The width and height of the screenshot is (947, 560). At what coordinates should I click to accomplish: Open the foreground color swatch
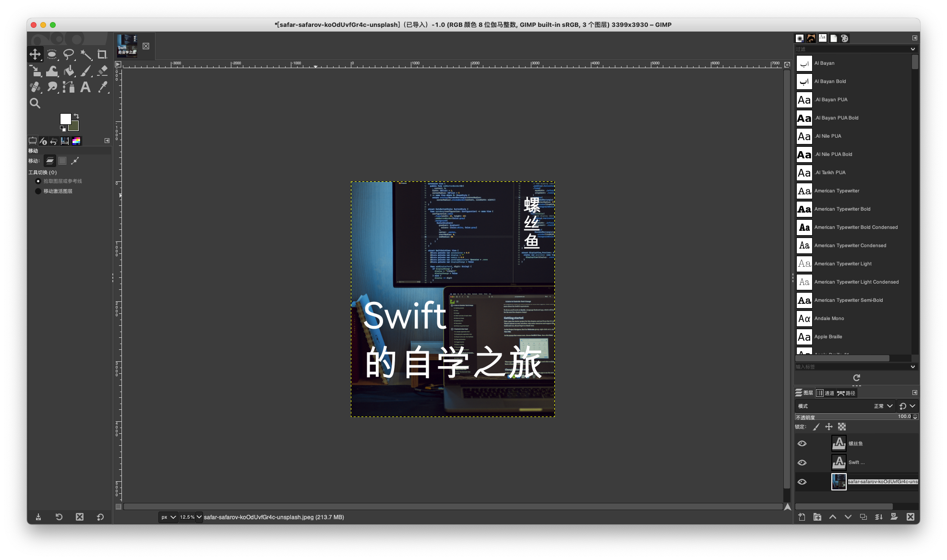pos(66,119)
